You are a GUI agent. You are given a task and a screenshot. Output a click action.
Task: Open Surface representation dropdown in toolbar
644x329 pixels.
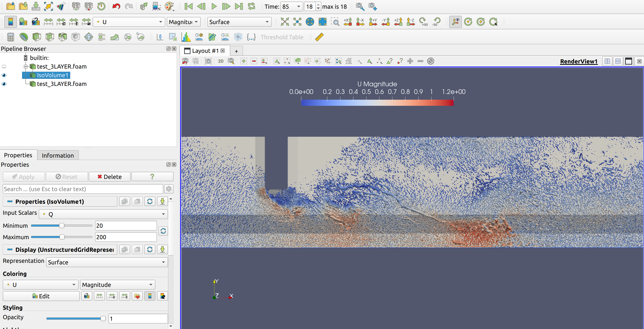tap(240, 22)
